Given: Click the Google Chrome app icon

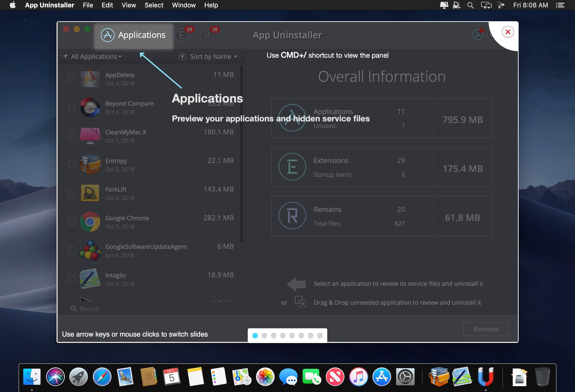Looking at the screenshot, I should coord(90,222).
